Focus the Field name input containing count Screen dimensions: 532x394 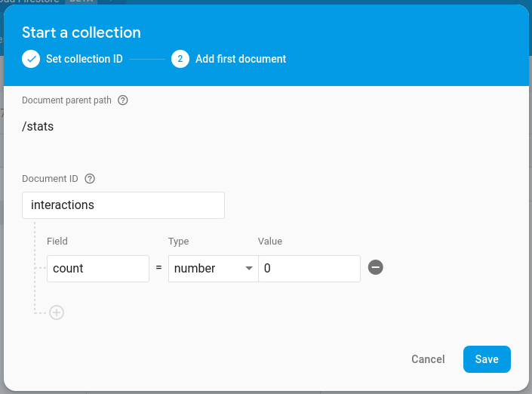coord(98,269)
